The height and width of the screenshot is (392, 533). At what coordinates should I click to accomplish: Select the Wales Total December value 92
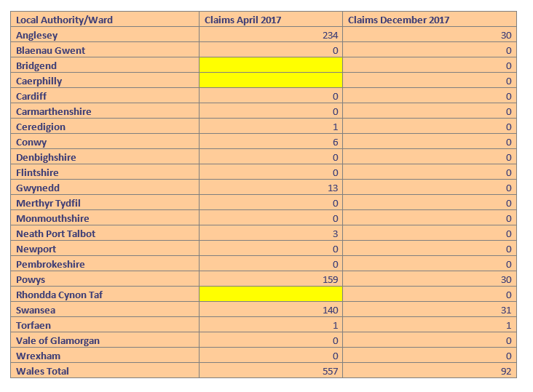click(505, 371)
